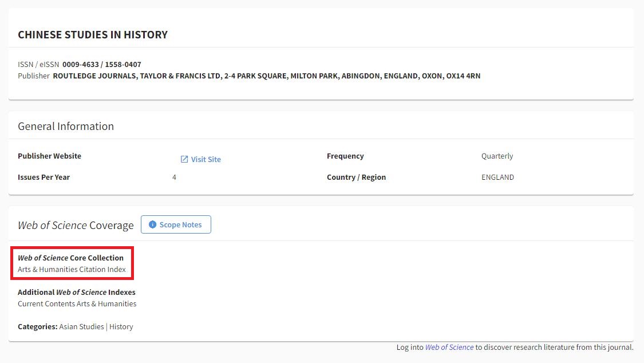Click the Web of Science Coverage heading
Viewport: 644px width, 363px height.
click(76, 225)
